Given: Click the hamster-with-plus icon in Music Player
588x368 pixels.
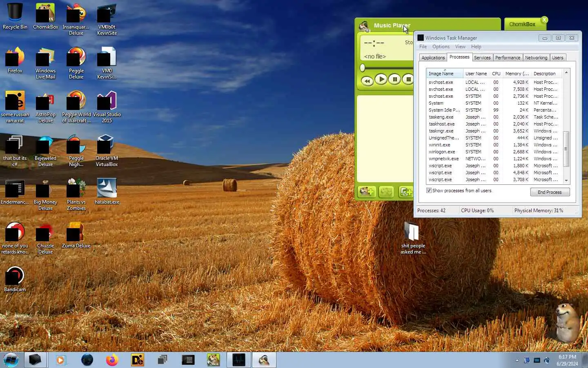Looking at the screenshot, I should click(367, 191).
